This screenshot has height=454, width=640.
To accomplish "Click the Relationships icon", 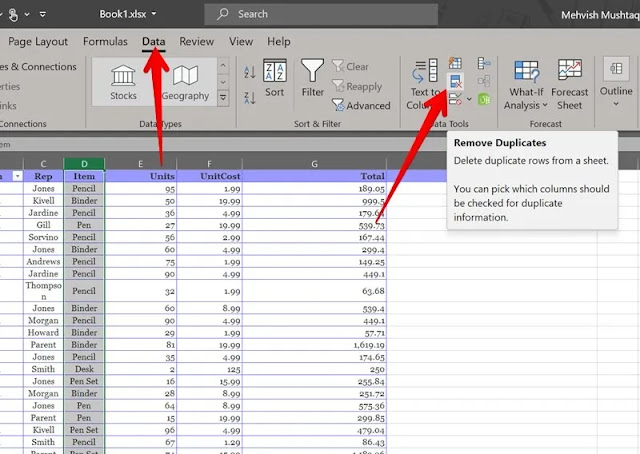I will click(484, 81).
